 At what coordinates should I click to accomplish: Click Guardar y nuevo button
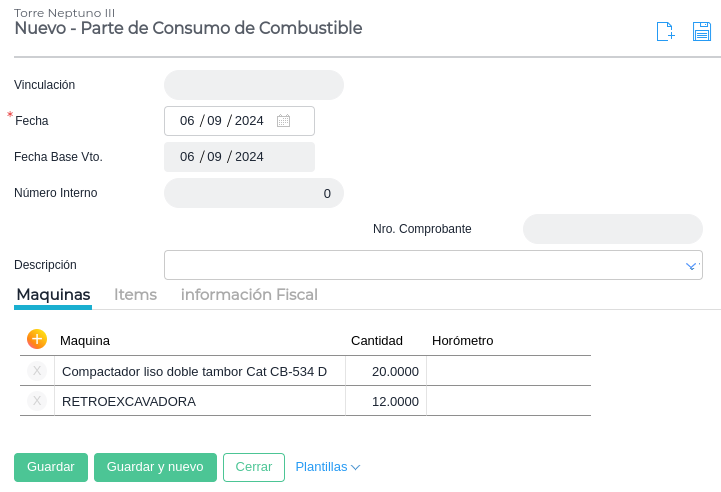[x=155, y=467]
